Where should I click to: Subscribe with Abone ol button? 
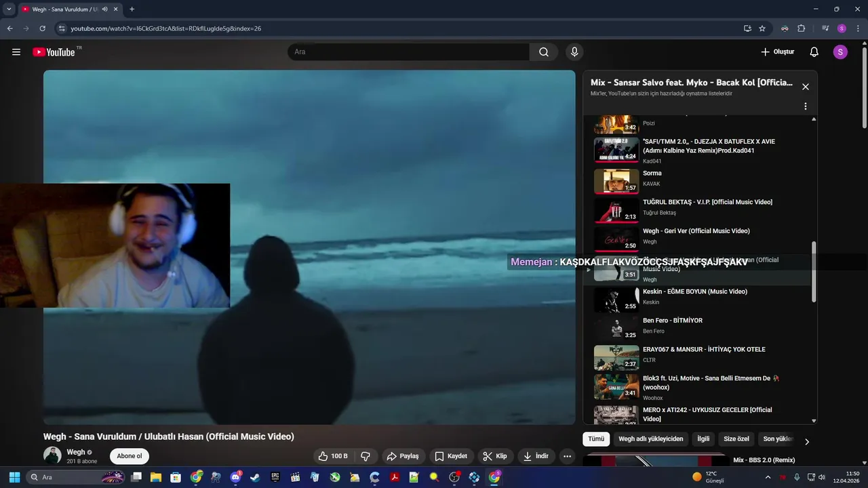[130, 456]
